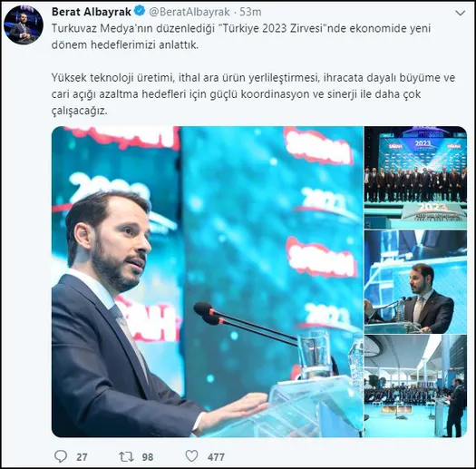The width and height of the screenshot is (476, 469).
Task: Click the paragraph starting Yüksek teknoloji üretimi
Action: [x=253, y=94]
